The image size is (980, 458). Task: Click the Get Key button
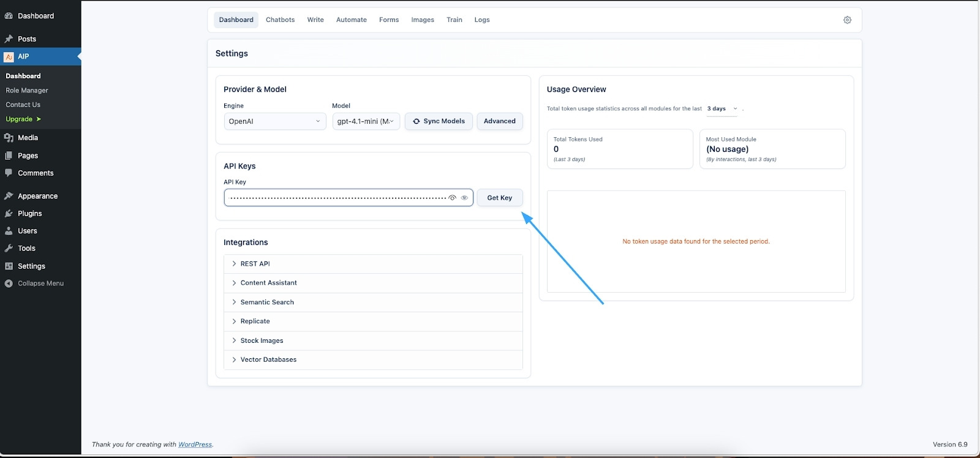[499, 198]
